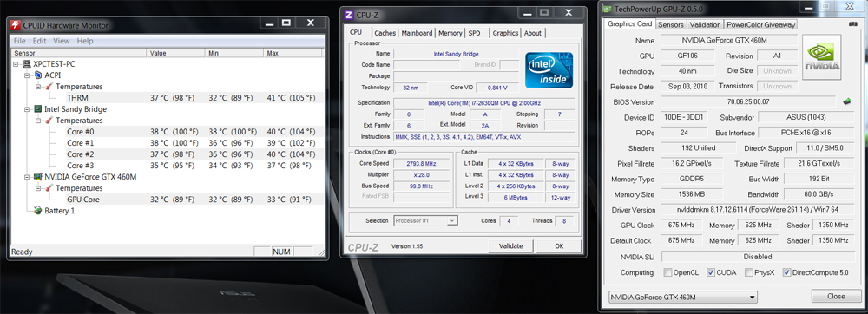
Task: Click the GPU-Z title bar icon
Action: click(x=608, y=9)
